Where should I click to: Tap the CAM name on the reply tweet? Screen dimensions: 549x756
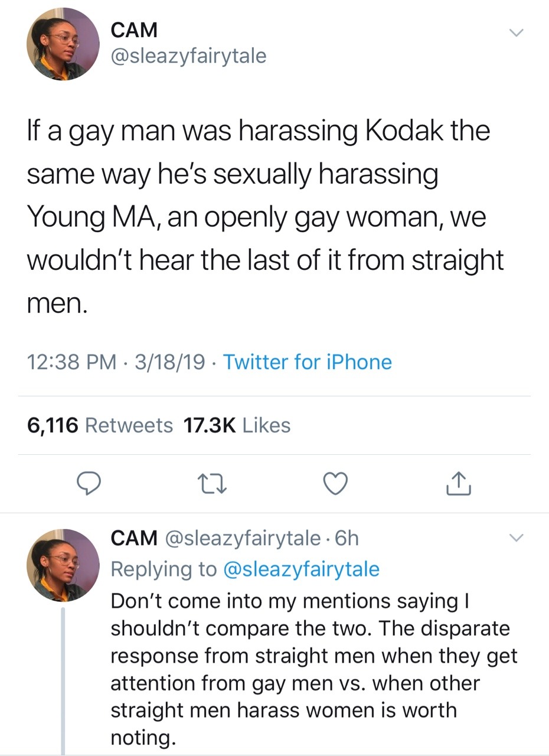coord(134,538)
